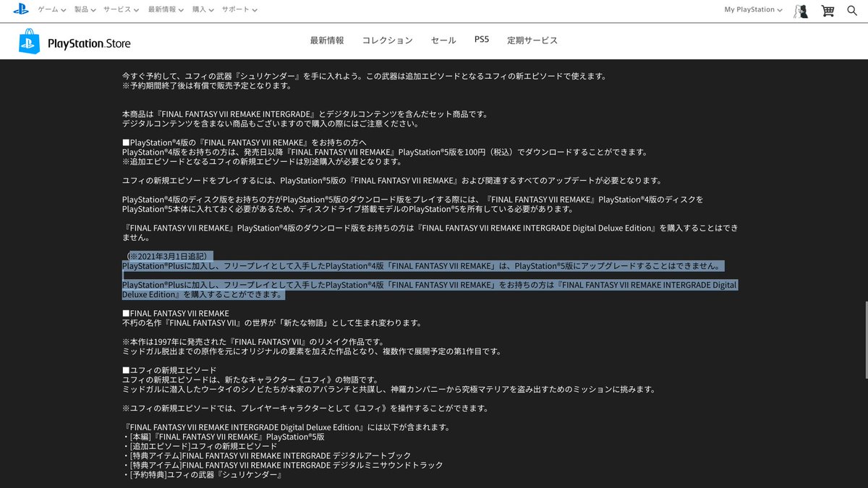Open the 定期サービス store tab
Viewport: 868px width, 488px height.
point(532,40)
